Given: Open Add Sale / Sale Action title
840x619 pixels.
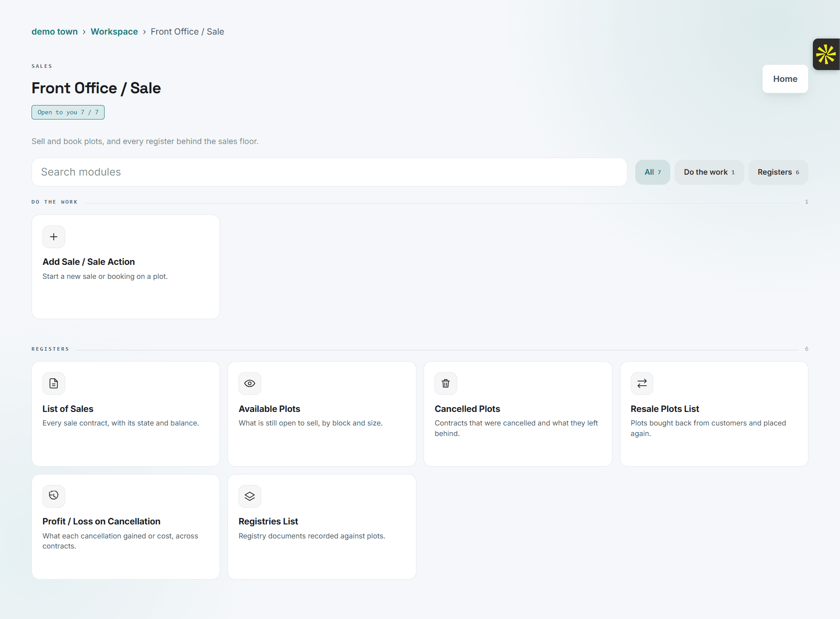Looking at the screenshot, I should point(88,262).
